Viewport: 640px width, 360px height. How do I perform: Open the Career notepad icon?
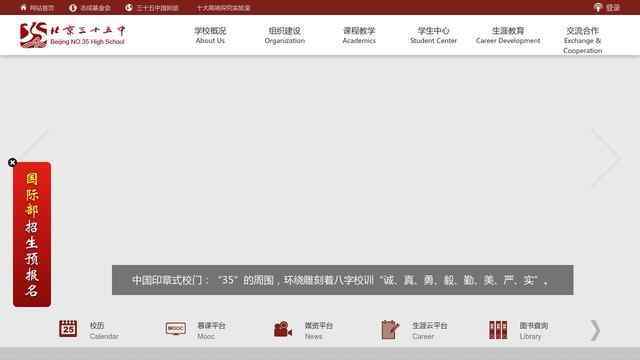(390, 329)
